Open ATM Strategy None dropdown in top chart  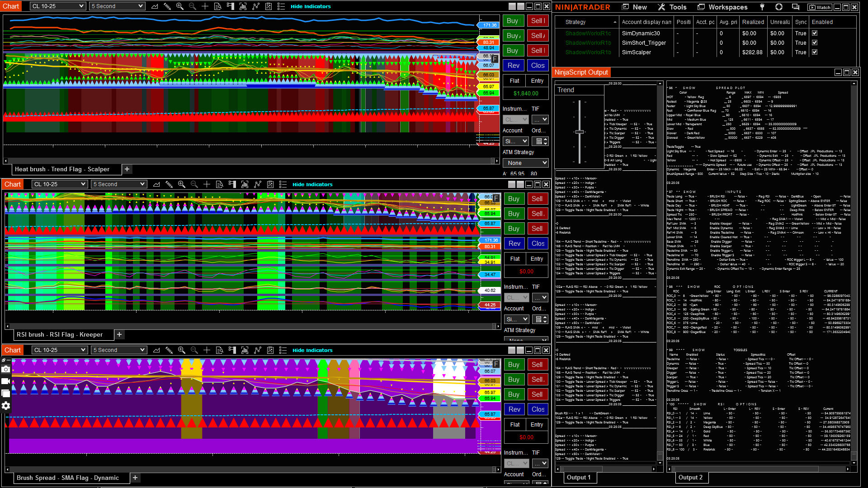click(526, 163)
